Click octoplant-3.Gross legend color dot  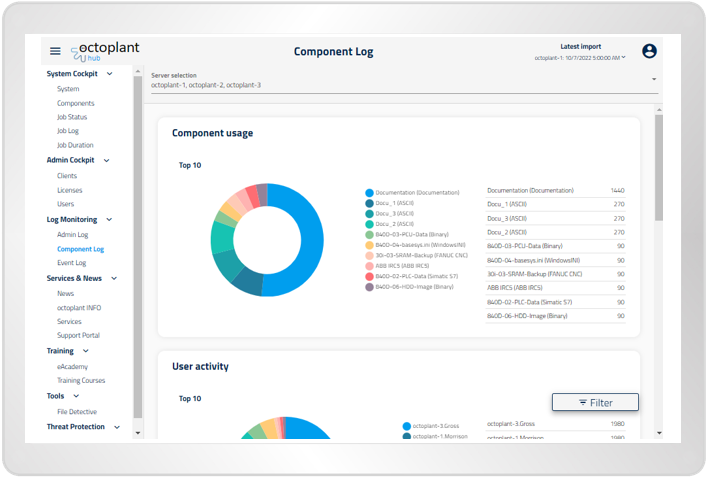(x=406, y=426)
